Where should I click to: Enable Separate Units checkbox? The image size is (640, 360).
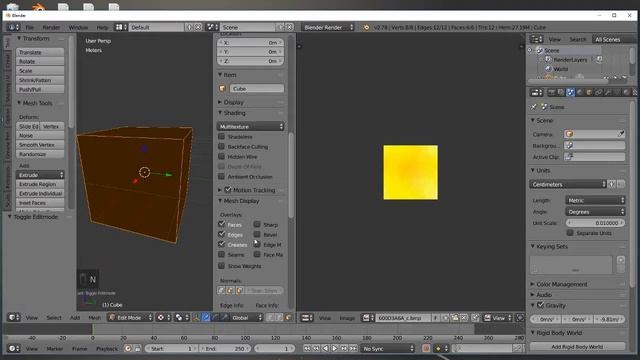570,233
